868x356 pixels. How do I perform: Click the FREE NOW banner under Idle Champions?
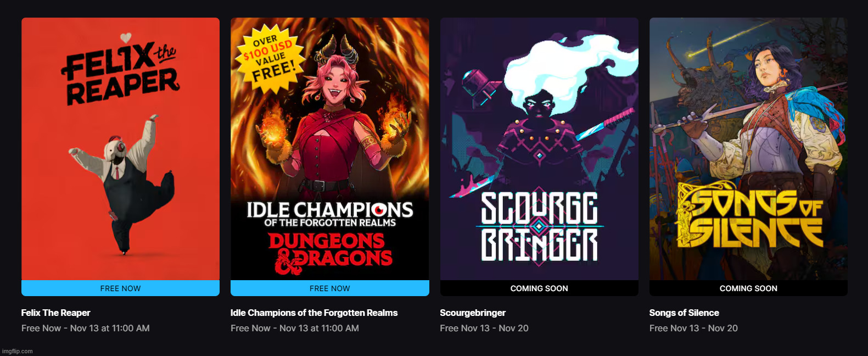(330, 288)
